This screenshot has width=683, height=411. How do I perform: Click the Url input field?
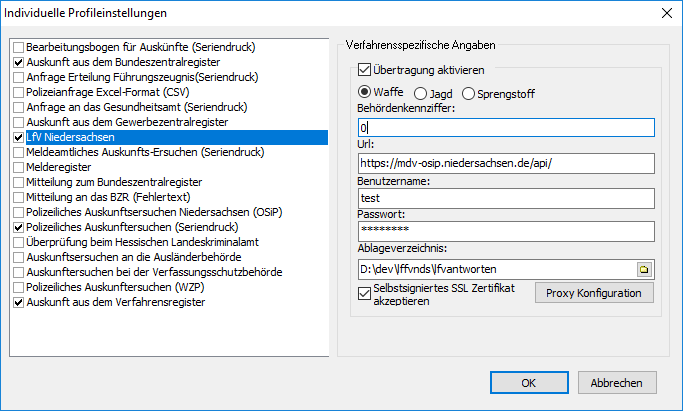pyautogui.click(x=505, y=163)
